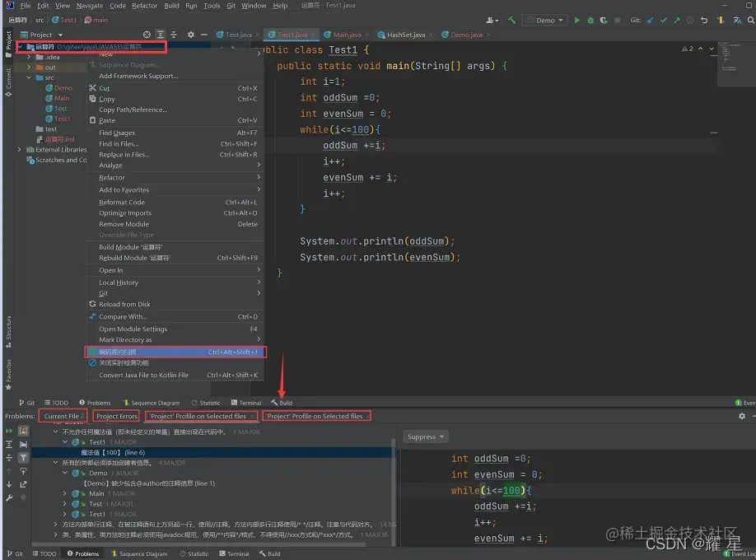Viewport: 756px width, 560px height.
Task: Open Project panel settings gear
Action: 190,35
